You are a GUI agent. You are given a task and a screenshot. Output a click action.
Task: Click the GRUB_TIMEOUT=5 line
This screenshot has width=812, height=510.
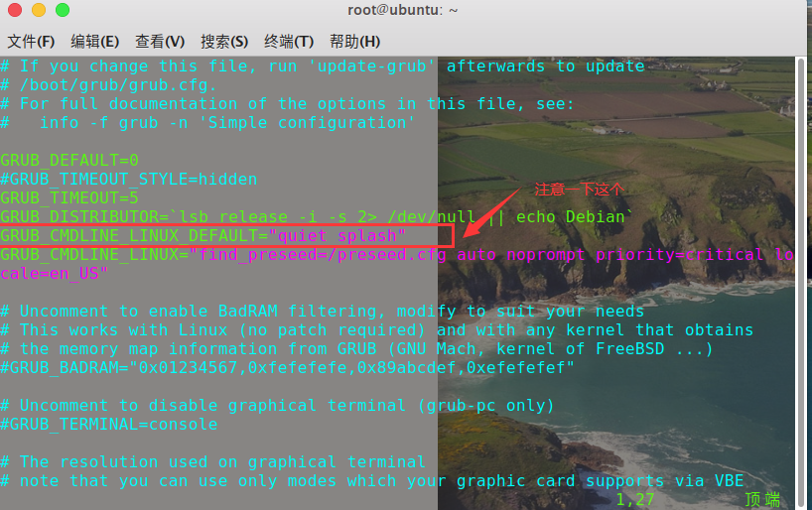(x=69, y=197)
